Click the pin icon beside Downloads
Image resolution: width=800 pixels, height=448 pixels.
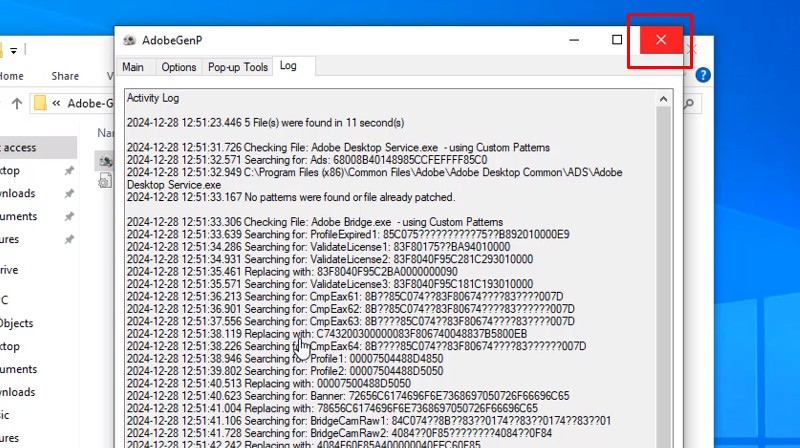69,193
